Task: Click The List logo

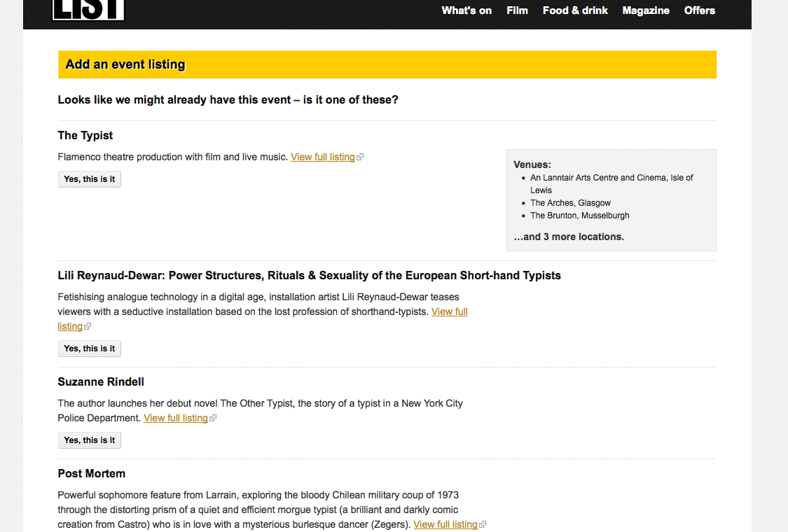Action: pyautogui.click(x=88, y=10)
